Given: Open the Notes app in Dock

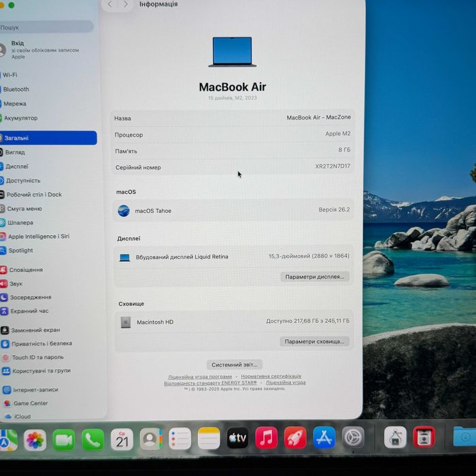Looking at the screenshot, I should [x=209, y=439].
